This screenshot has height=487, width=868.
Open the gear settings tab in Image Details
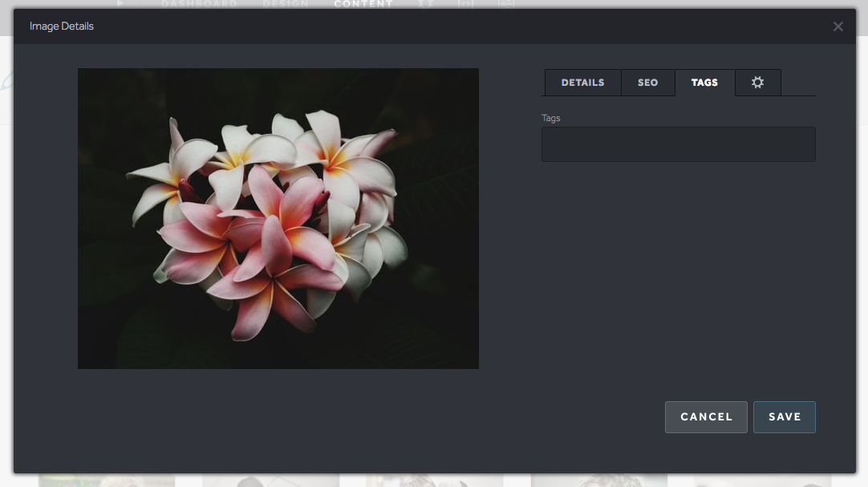click(x=757, y=82)
